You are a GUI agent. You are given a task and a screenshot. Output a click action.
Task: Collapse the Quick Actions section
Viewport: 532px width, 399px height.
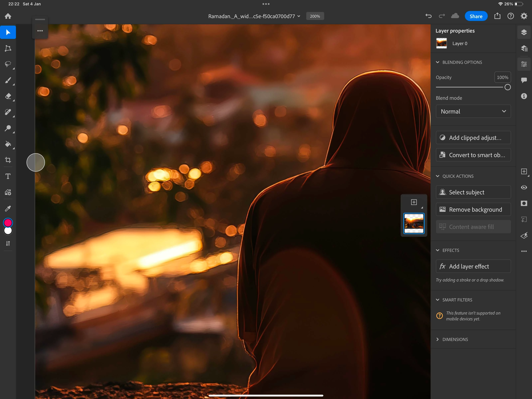click(x=437, y=176)
